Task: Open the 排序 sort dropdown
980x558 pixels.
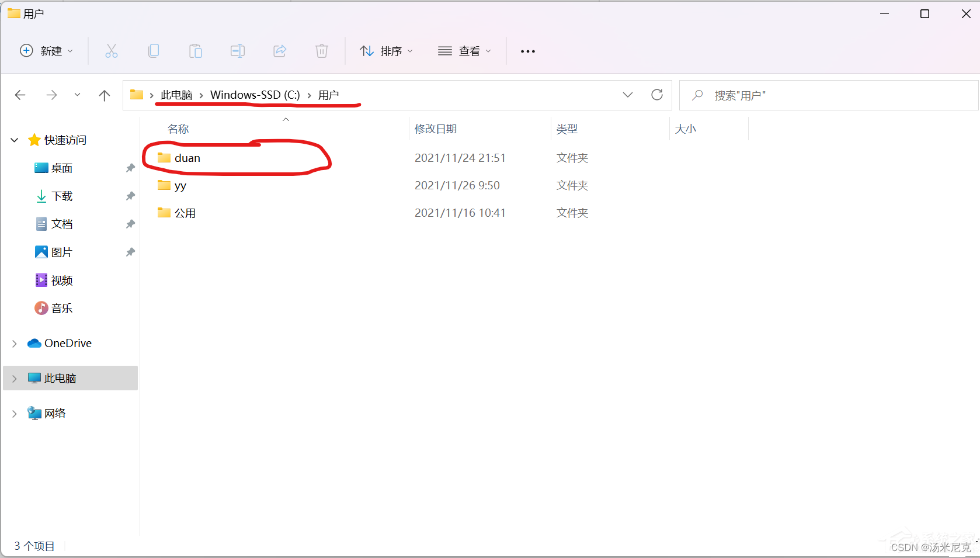Action: coord(387,51)
